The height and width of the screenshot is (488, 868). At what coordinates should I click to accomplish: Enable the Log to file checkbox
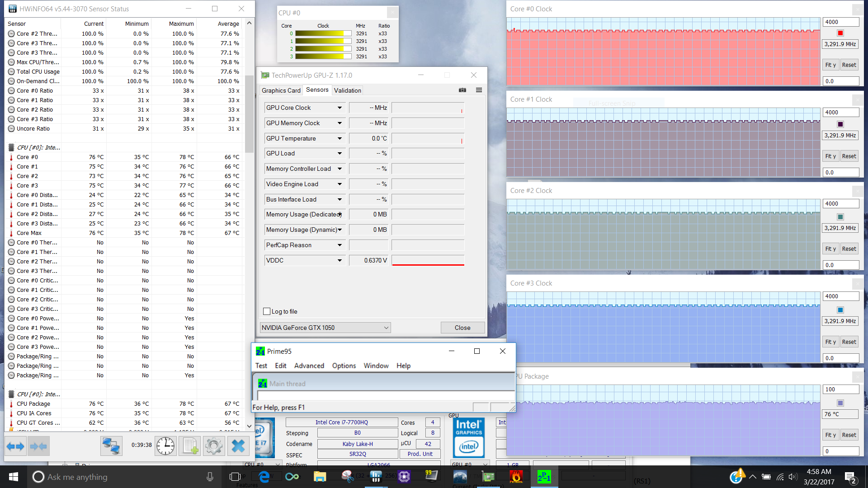coord(267,311)
